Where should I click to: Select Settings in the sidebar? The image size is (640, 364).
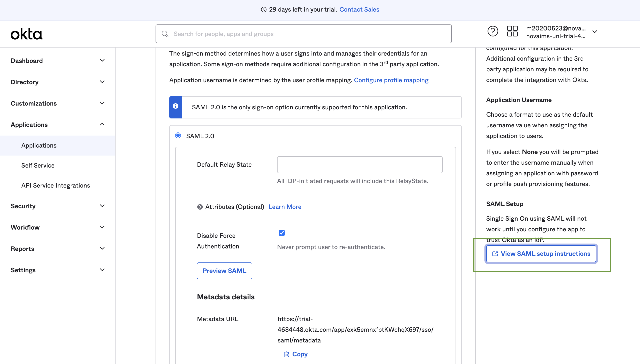pos(23,270)
